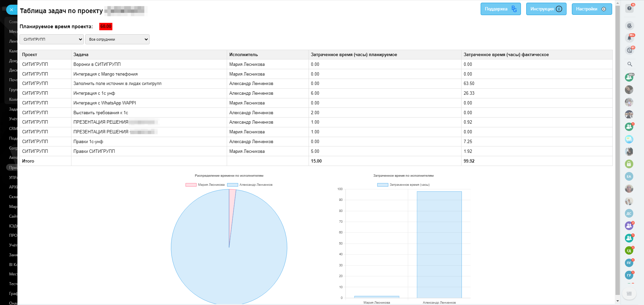Open chat with ГД avatar

(629, 251)
